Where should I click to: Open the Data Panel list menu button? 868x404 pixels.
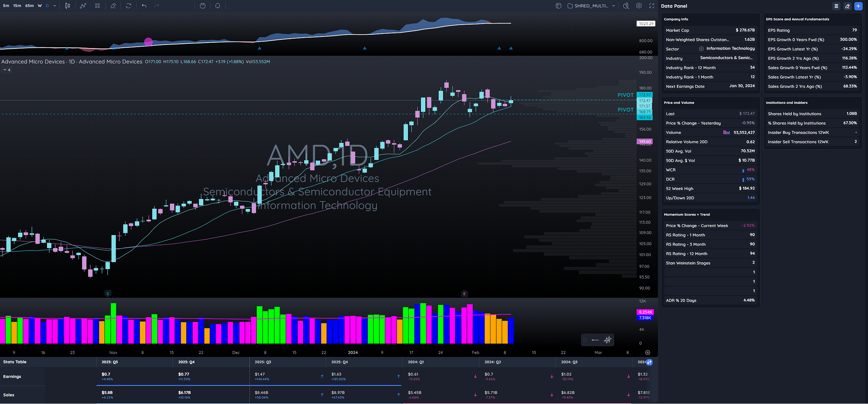836,6
